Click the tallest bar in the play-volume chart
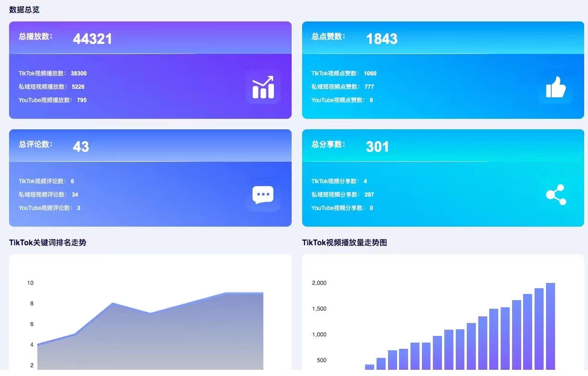Viewport: 588px width, 376px height. coord(550,326)
